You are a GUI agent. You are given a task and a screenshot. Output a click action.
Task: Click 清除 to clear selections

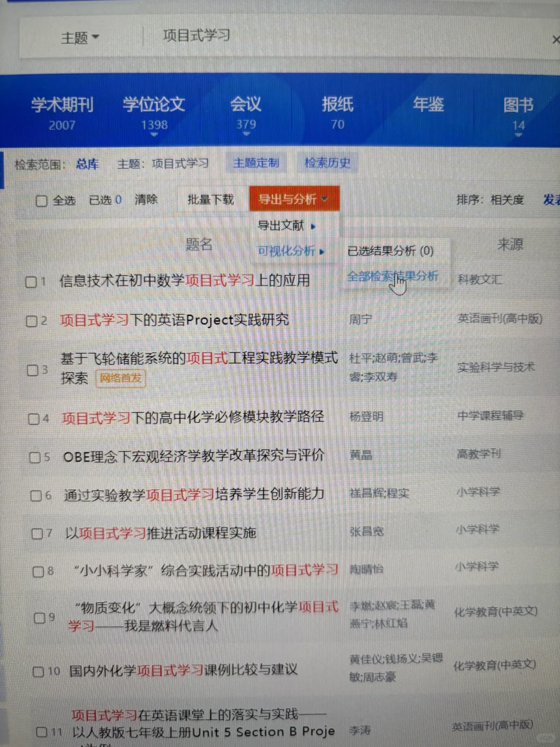tap(147, 199)
